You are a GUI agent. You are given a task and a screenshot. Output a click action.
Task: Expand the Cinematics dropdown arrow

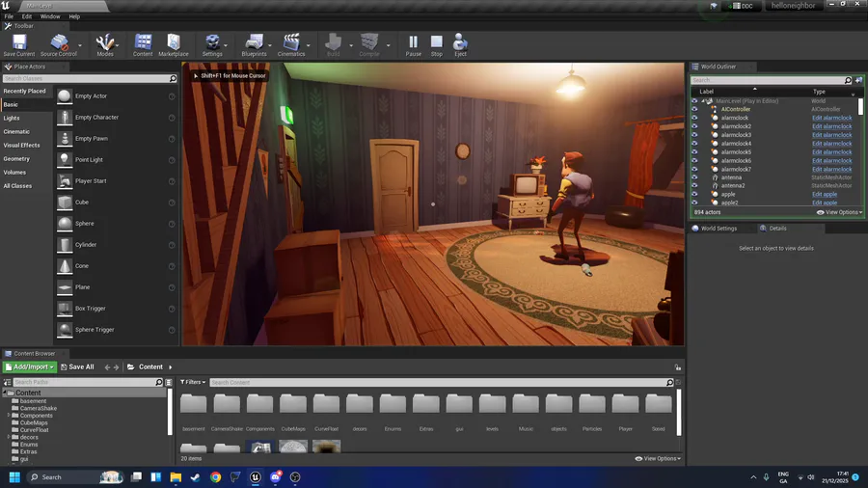pyautogui.click(x=309, y=46)
